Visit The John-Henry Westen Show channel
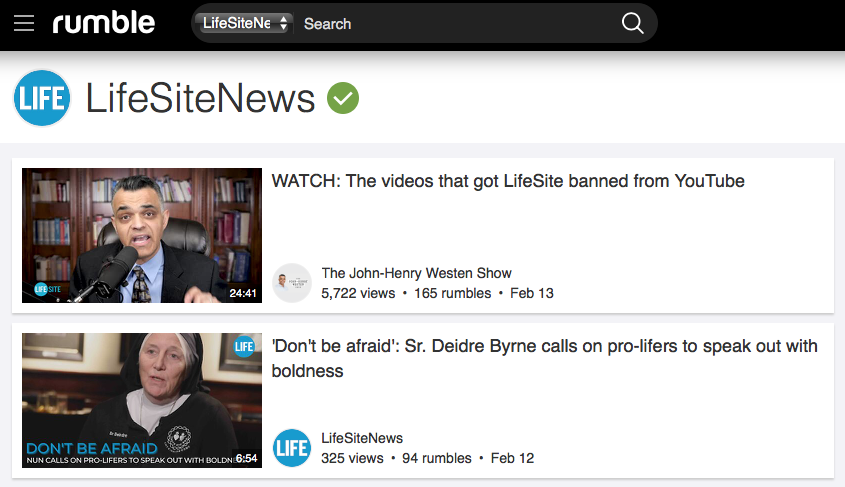845x487 pixels. [416, 273]
